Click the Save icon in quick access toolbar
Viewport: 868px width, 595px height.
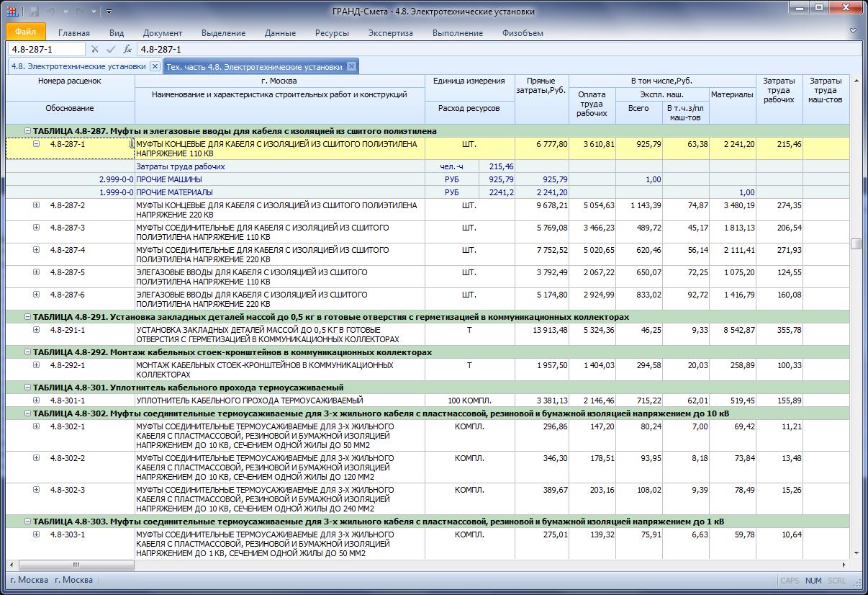pos(34,12)
